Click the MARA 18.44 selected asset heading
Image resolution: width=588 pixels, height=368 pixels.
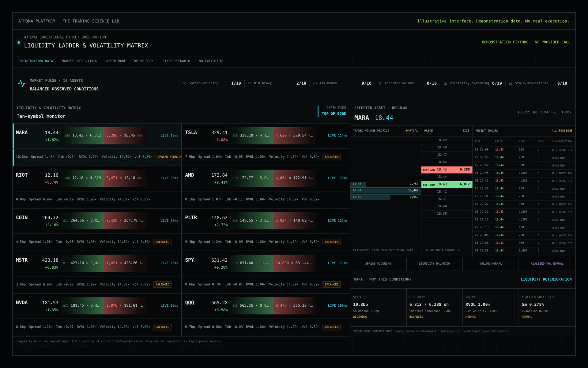click(374, 118)
